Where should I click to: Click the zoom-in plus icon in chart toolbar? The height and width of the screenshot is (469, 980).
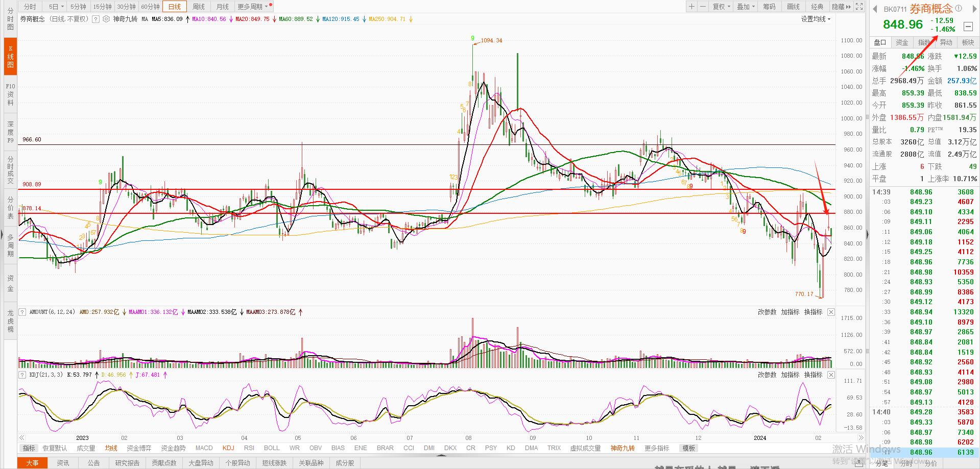pos(691,7)
